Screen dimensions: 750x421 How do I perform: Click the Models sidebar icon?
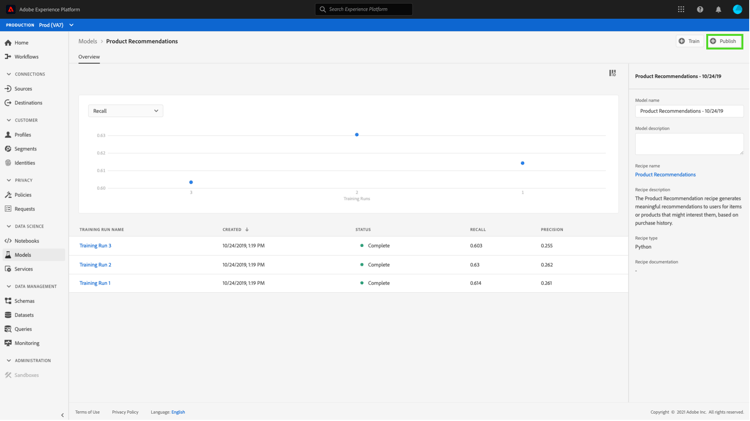(x=8, y=255)
